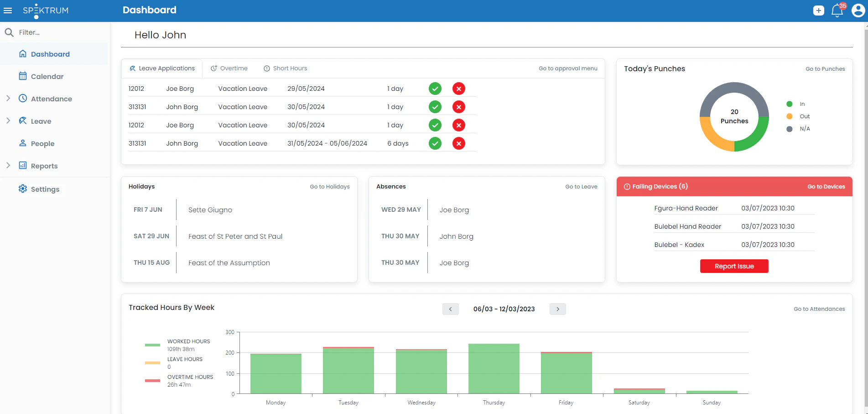
Task: Select People in the left sidebar
Action: 42,143
